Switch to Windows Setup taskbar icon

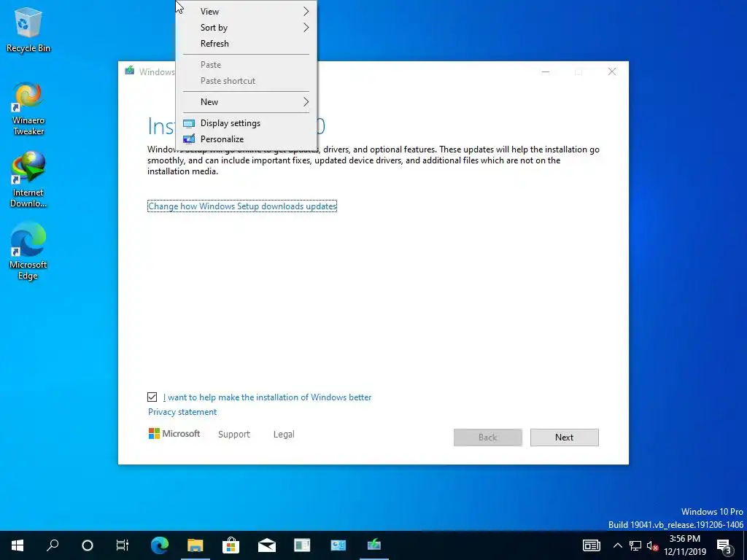click(374, 544)
